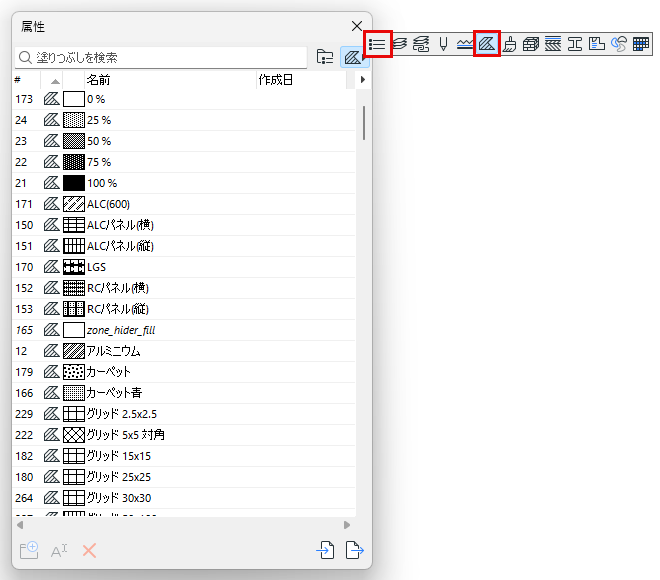Click the import attributes icon
Viewport: 660px width, 580px height.
325,550
